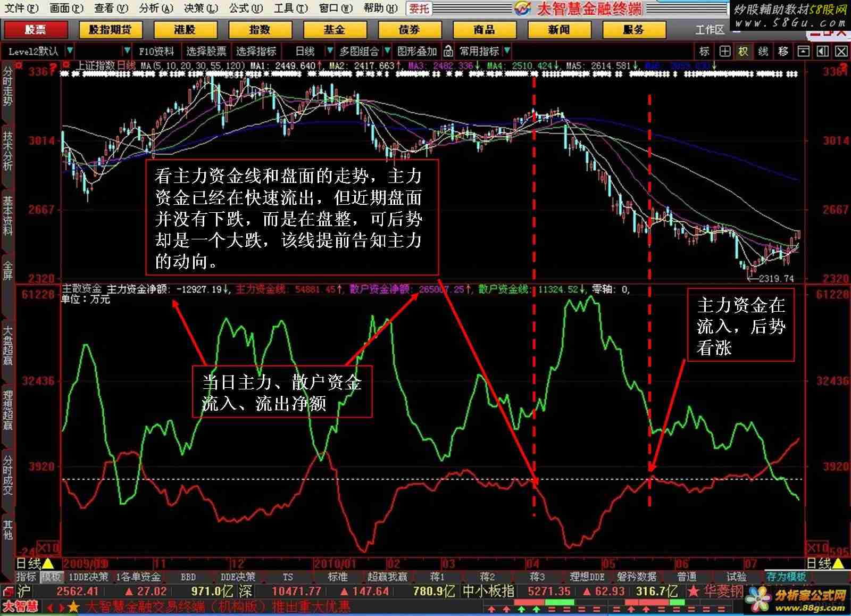
Task: Click the X10 zoom scale at left axis
Action: [x=48, y=548]
